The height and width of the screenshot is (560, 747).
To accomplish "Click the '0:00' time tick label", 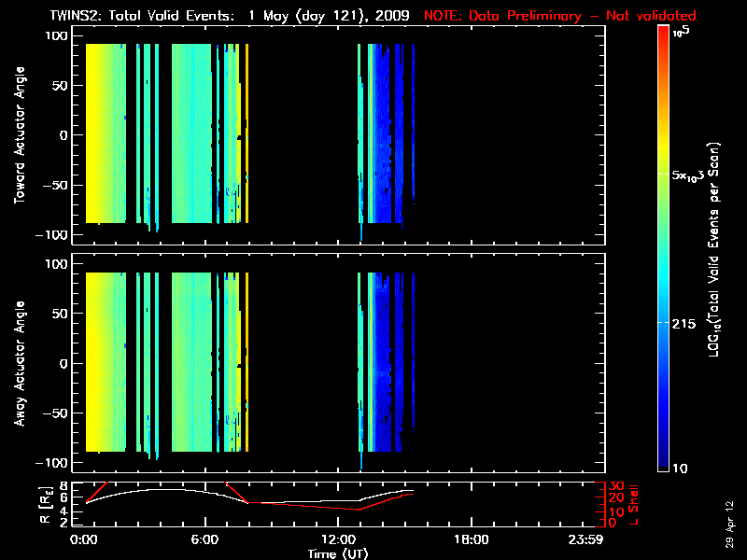I will [x=85, y=539].
